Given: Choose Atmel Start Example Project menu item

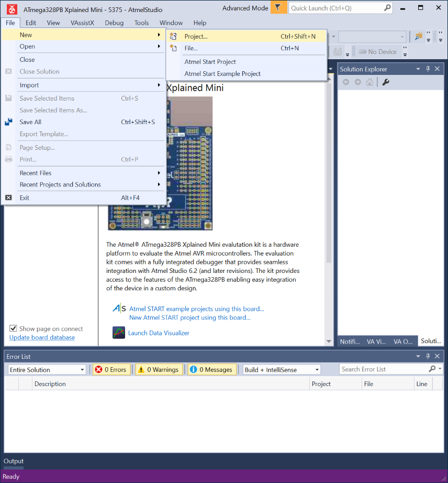Looking at the screenshot, I should point(222,73).
